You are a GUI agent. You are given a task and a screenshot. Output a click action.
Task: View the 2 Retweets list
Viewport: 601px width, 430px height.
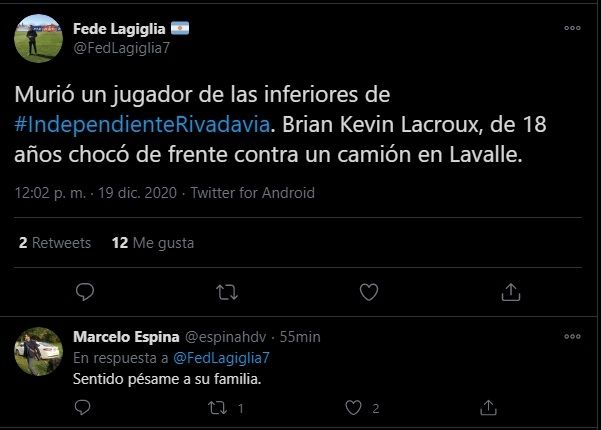click(55, 243)
